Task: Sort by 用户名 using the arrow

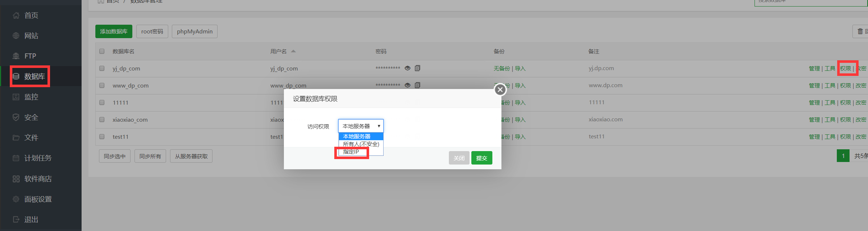Action: 293,51
